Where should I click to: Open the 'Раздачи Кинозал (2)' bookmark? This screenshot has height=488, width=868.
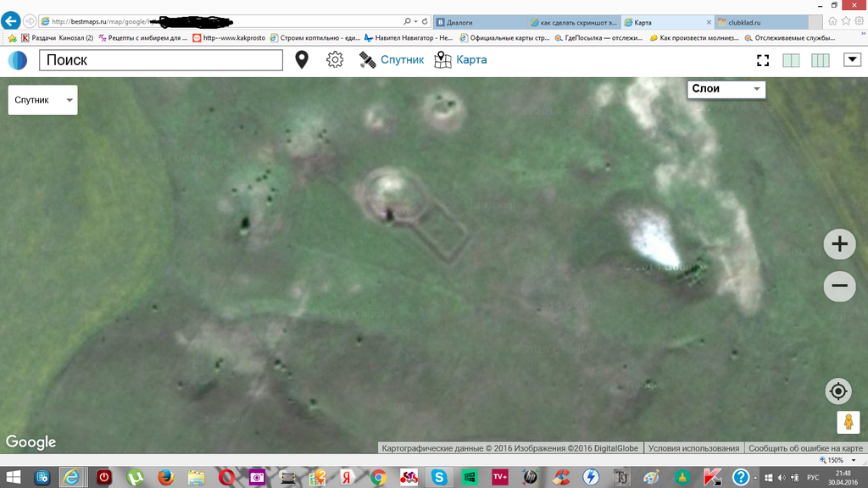(57, 38)
